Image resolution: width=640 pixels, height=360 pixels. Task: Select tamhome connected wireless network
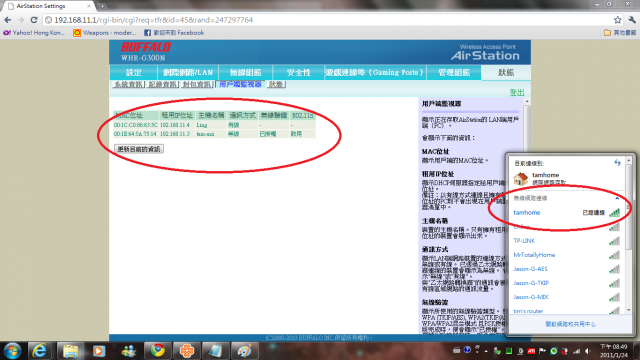tap(567, 213)
